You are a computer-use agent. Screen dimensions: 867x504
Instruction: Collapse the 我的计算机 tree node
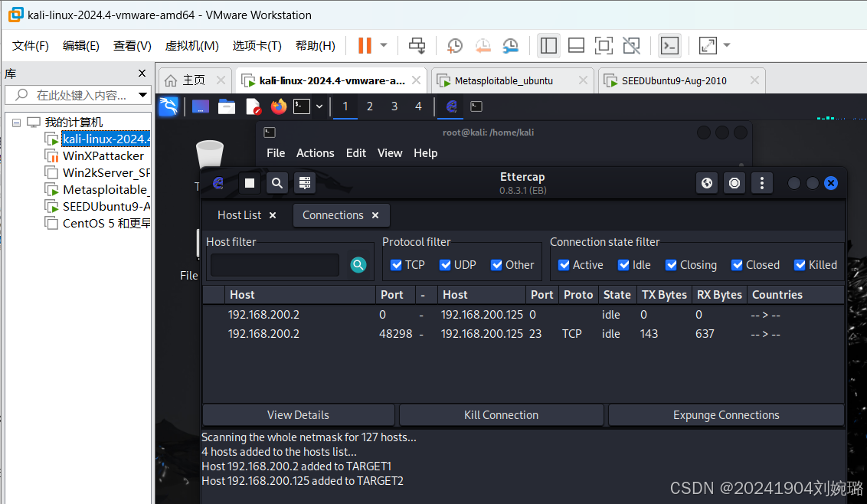[17, 123]
